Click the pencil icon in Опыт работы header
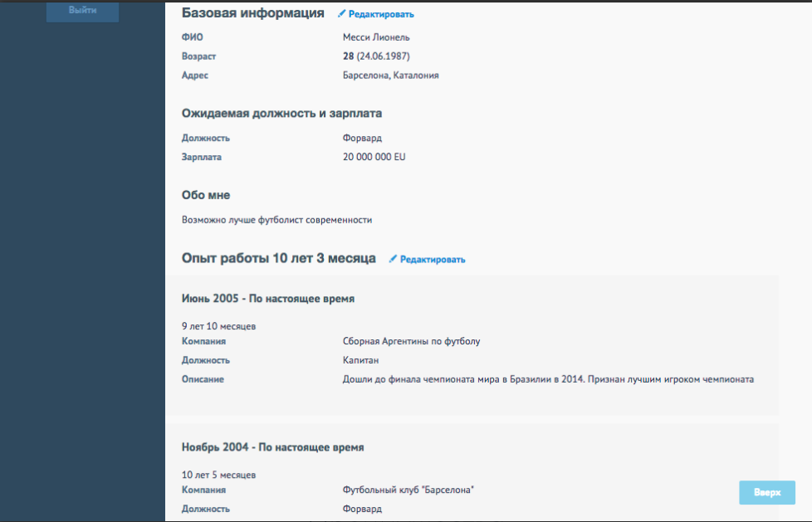The image size is (812, 522). click(392, 259)
